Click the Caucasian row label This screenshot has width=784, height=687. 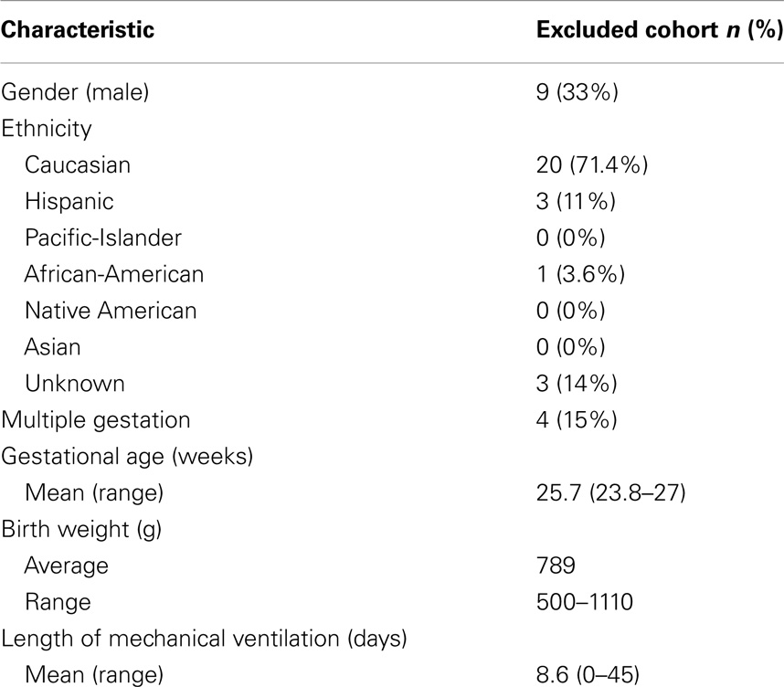point(78,165)
